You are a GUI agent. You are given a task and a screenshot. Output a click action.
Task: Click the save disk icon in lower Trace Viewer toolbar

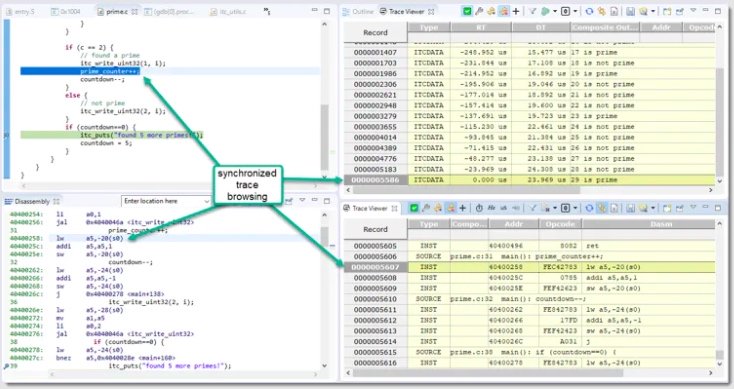pyautogui.click(x=631, y=208)
